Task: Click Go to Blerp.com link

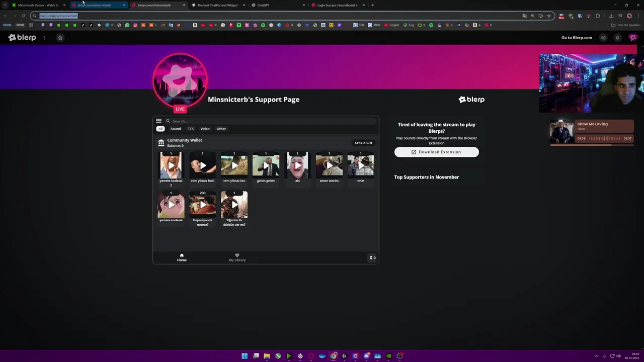Action: [x=577, y=38]
